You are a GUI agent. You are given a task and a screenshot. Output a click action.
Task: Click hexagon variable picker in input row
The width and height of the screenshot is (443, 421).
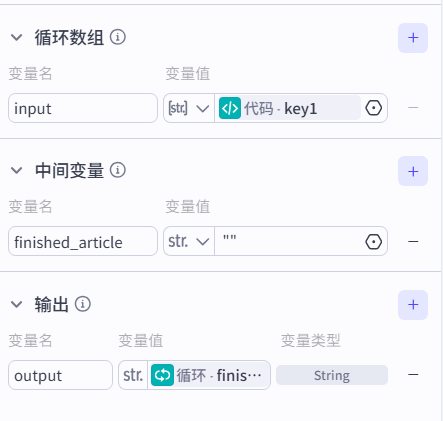tap(373, 108)
